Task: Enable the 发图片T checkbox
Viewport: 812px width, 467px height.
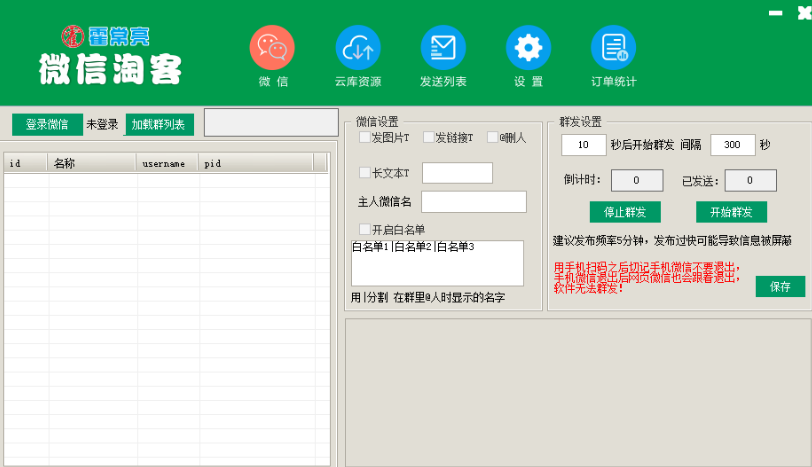Action: click(x=365, y=137)
